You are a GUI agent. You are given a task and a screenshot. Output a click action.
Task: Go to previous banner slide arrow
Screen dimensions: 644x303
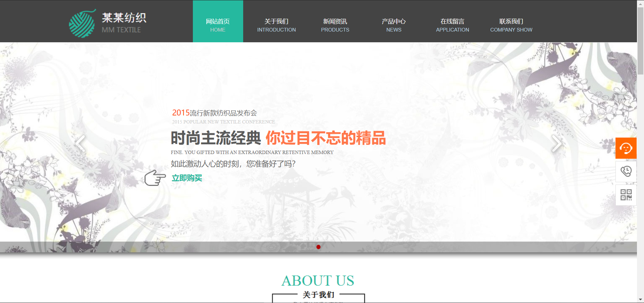80,144
